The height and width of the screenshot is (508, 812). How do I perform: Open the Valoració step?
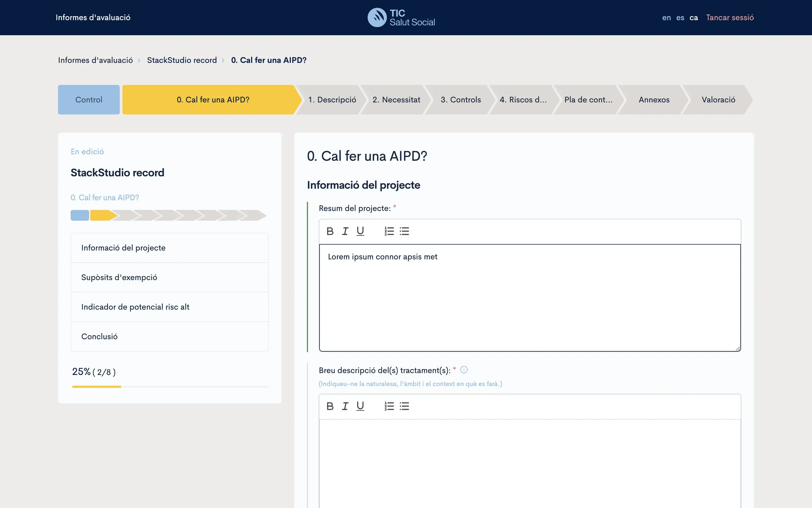coord(718,100)
